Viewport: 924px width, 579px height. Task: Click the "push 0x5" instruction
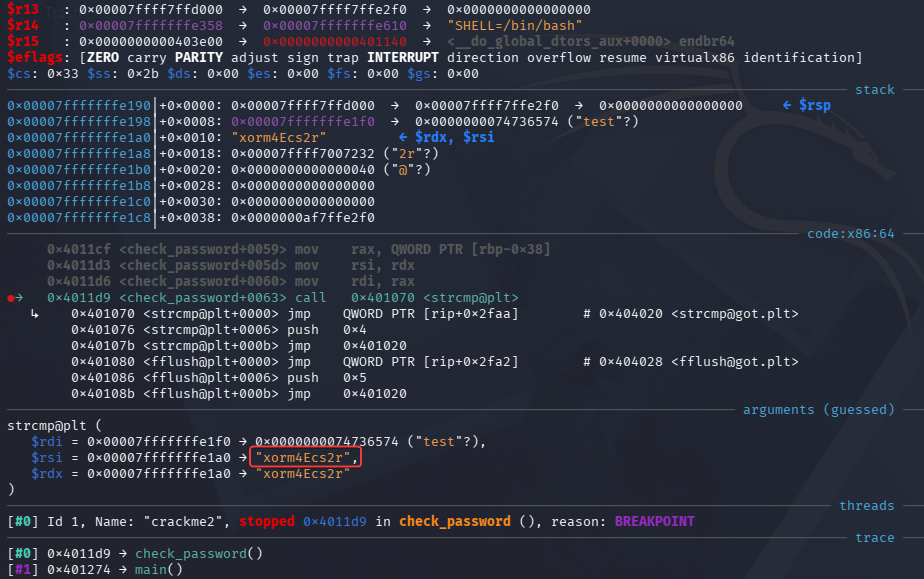(x=326, y=378)
